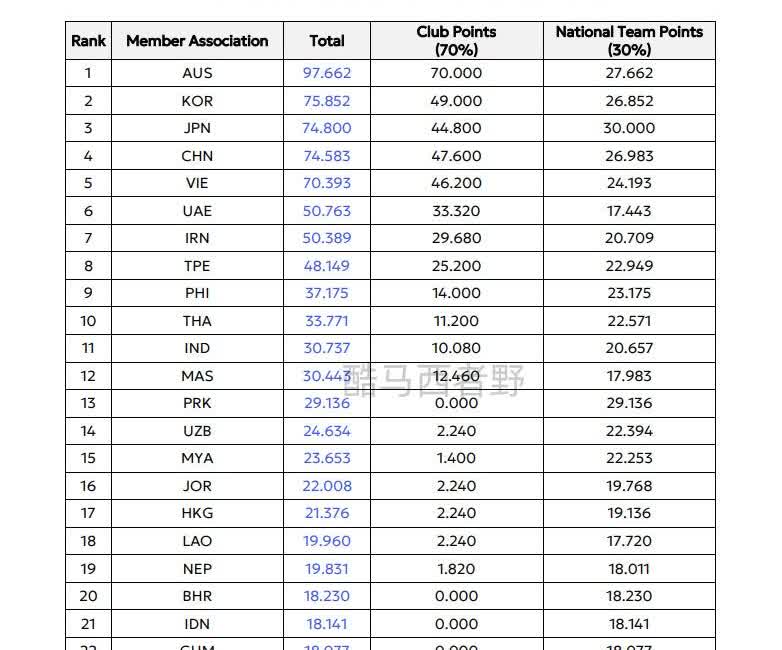This screenshot has height=650, width=782.
Task: Open the HKG total 21.376
Action: tap(327, 513)
